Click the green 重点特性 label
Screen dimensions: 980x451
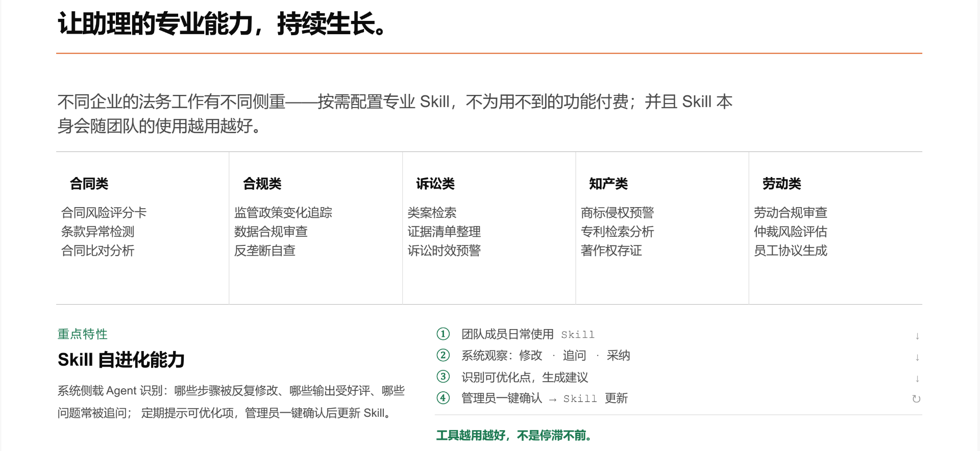[x=82, y=334]
